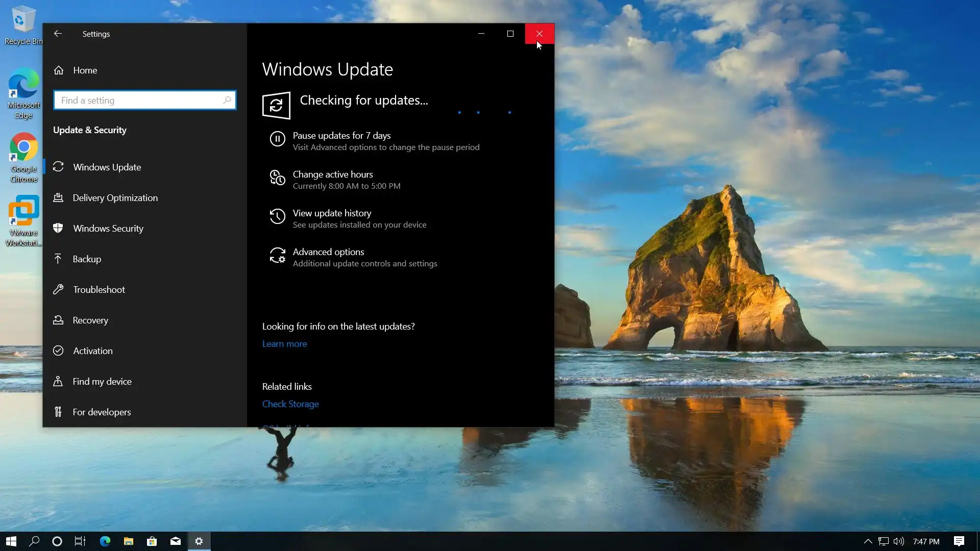Viewport: 980px width, 551px height.
Task: Click the search magnifier in Find a setting
Action: coord(227,100)
